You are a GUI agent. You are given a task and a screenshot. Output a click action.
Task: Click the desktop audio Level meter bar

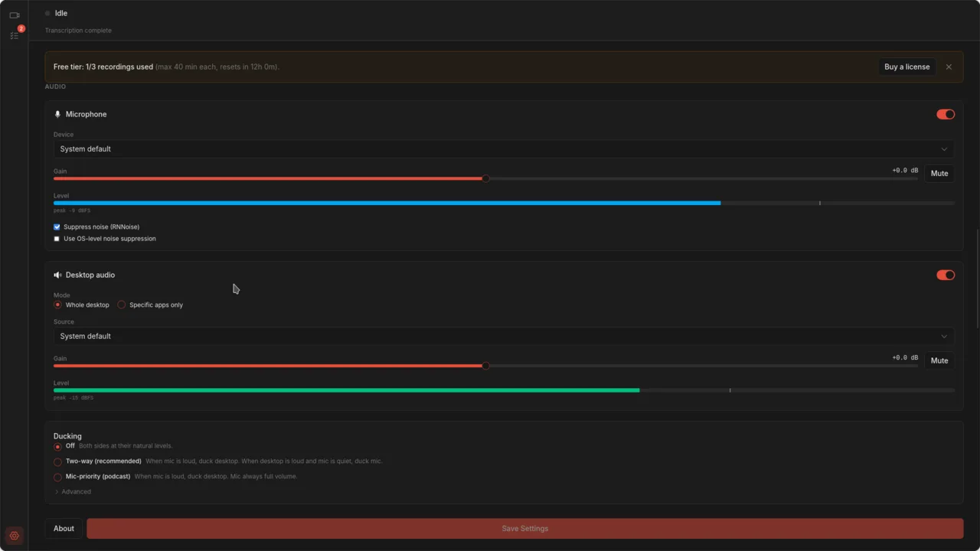[504, 390]
